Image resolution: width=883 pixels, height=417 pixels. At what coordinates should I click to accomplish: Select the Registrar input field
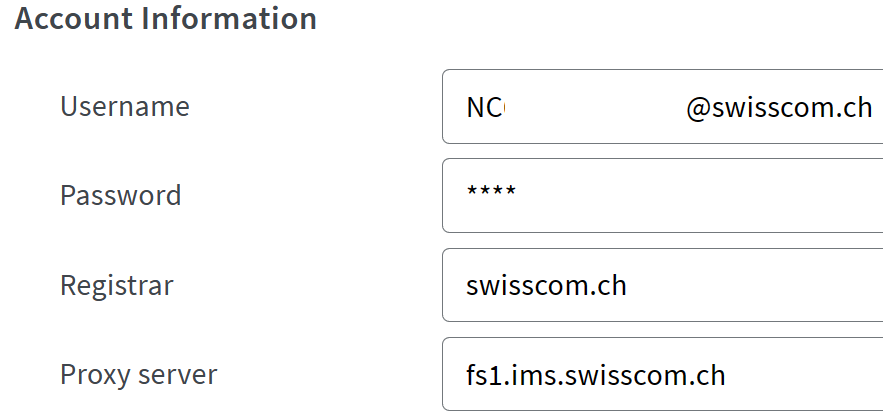point(660,286)
